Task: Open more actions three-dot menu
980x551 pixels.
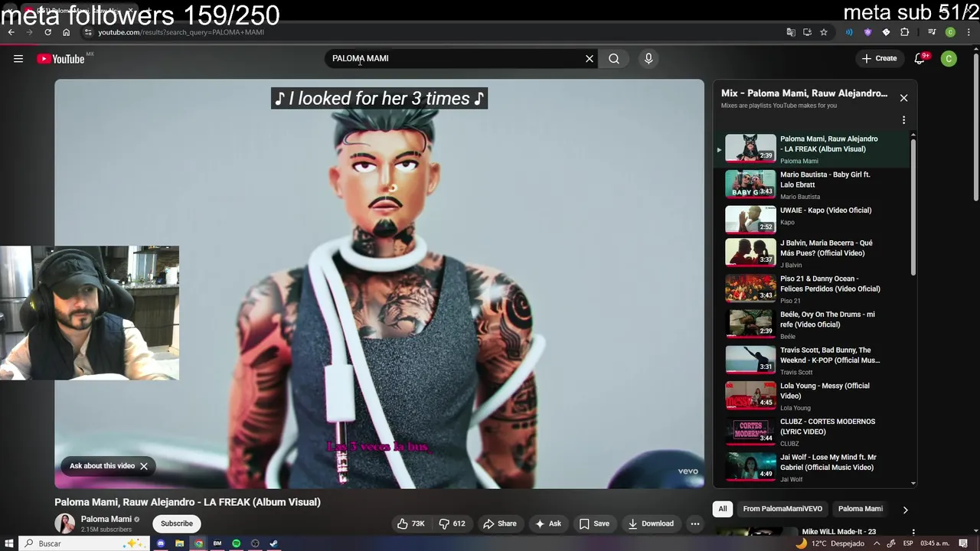Action: [695, 523]
